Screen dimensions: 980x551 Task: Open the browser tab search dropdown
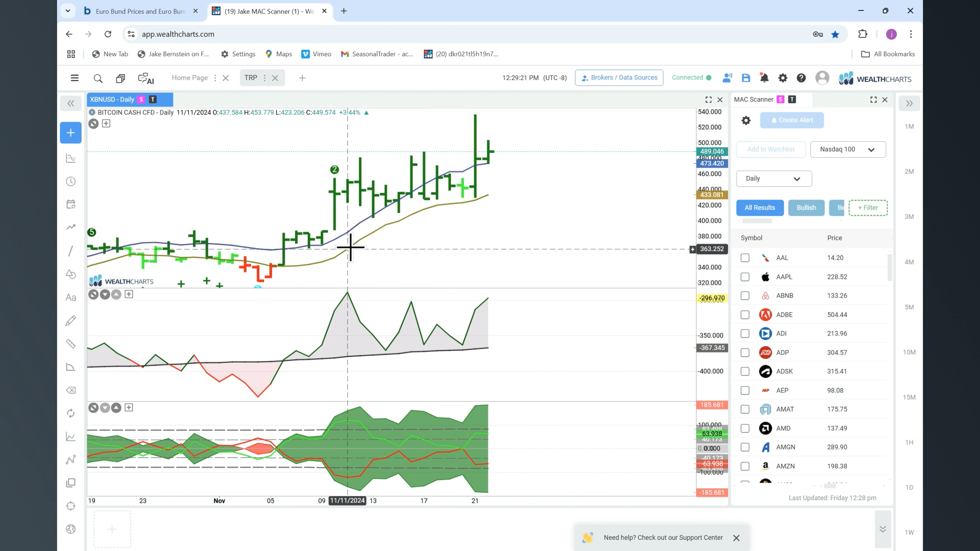[x=67, y=11]
